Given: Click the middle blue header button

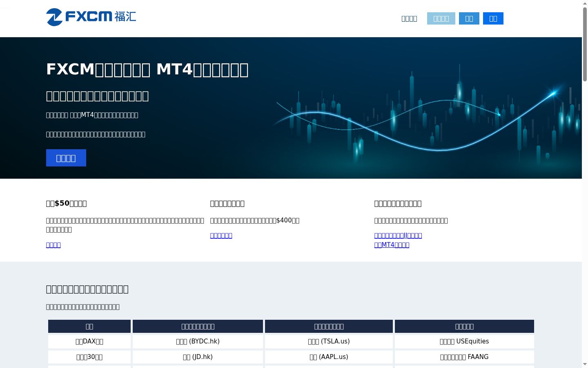Looking at the screenshot, I should 469,18.
